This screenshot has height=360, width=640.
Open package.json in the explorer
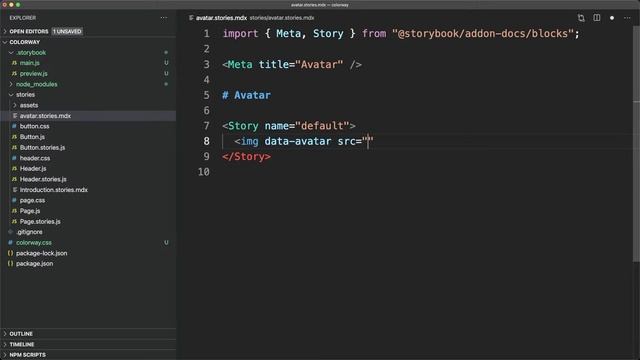[x=34, y=264]
